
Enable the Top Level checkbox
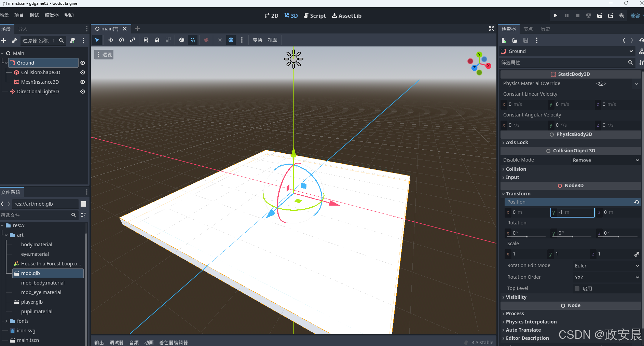point(577,289)
